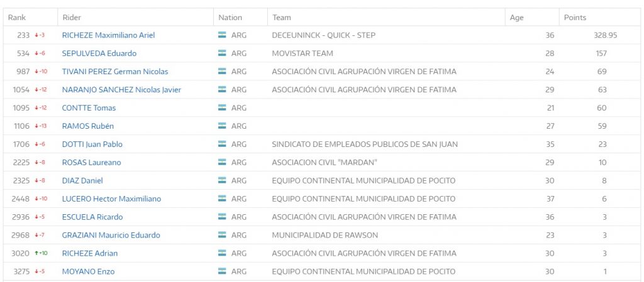Click the flag icon in DOTTI Juan Pablo row
Image resolution: width=644 pixels, height=282 pixels.
click(222, 144)
